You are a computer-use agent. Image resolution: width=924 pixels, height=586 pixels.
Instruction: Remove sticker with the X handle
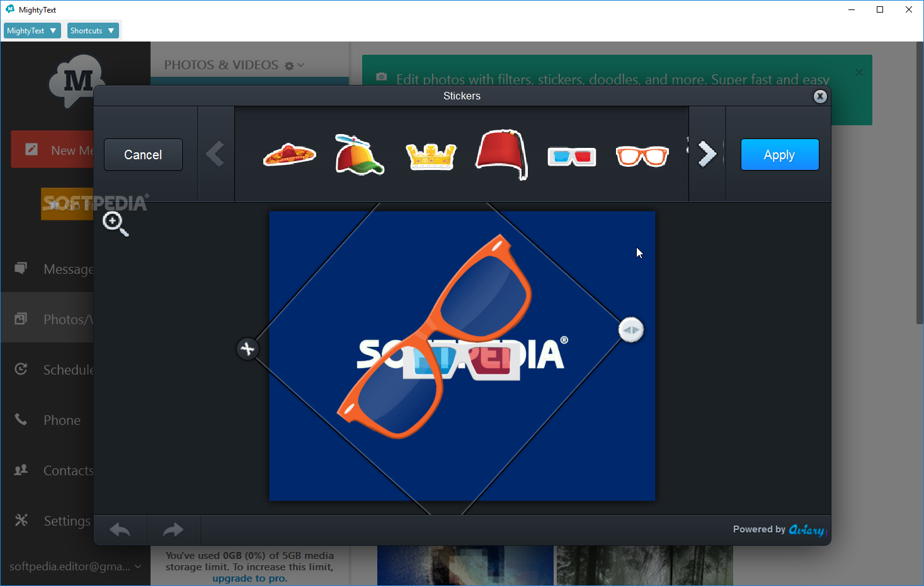(x=248, y=348)
